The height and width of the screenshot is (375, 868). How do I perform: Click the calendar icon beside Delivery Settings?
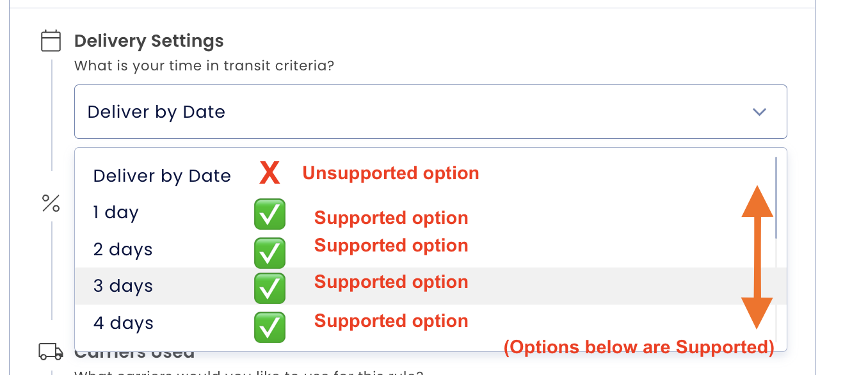[x=51, y=40]
